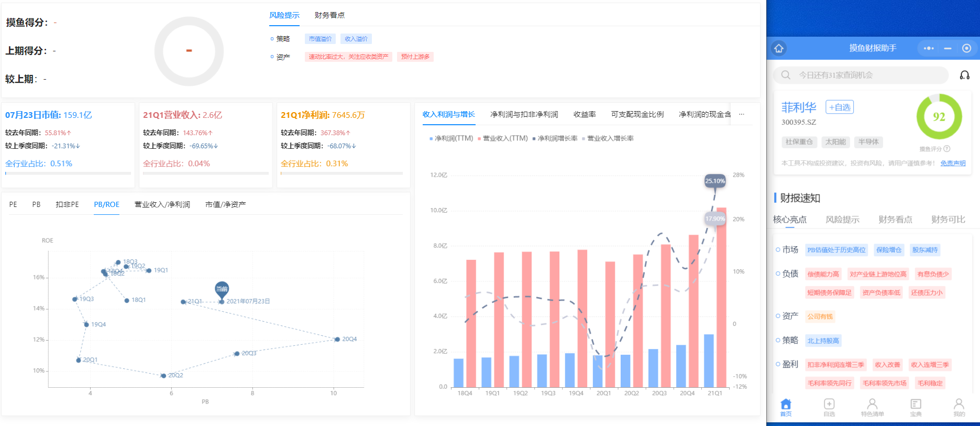980x426 pixels.
Task: Click the 太阳能 stock tag
Action: coord(835,142)
